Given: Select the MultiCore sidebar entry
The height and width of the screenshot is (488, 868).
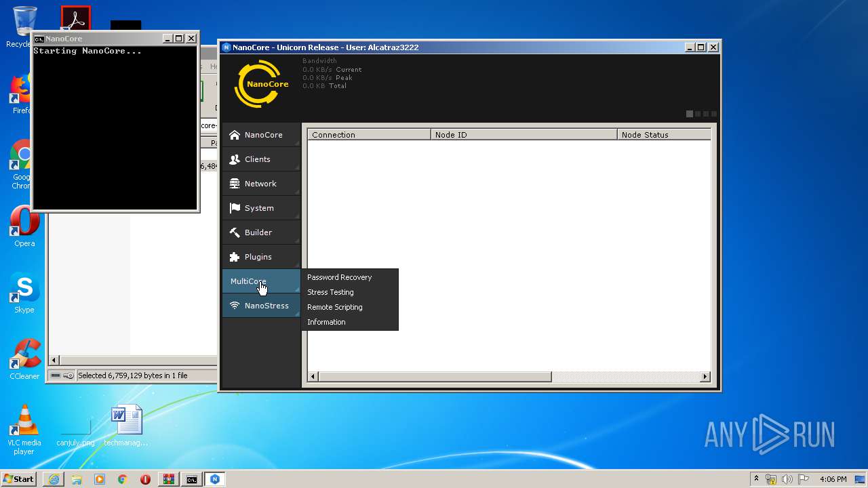Looking at the screenshot, I should tap(261, 281).
